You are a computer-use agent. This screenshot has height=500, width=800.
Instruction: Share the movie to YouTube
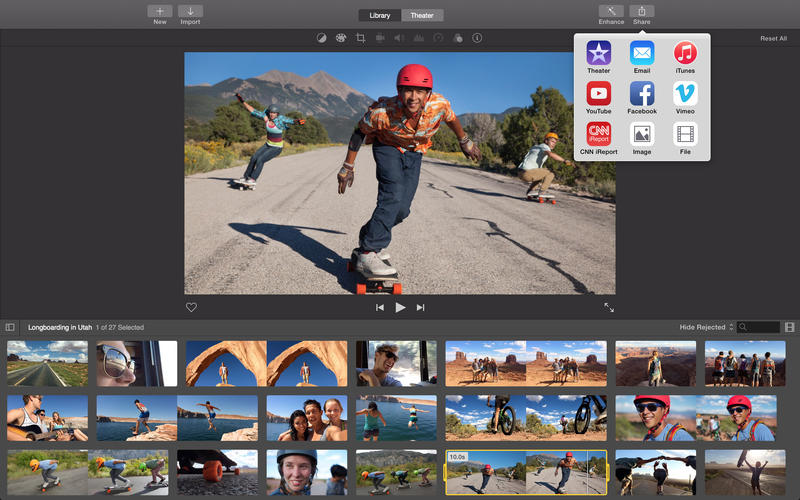point(599,94)
